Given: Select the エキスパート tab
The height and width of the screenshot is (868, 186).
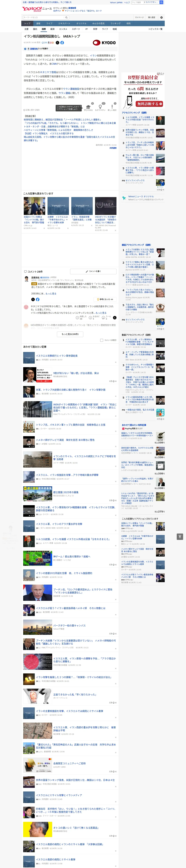Looking at the screenshot, I should pos(64,23).
